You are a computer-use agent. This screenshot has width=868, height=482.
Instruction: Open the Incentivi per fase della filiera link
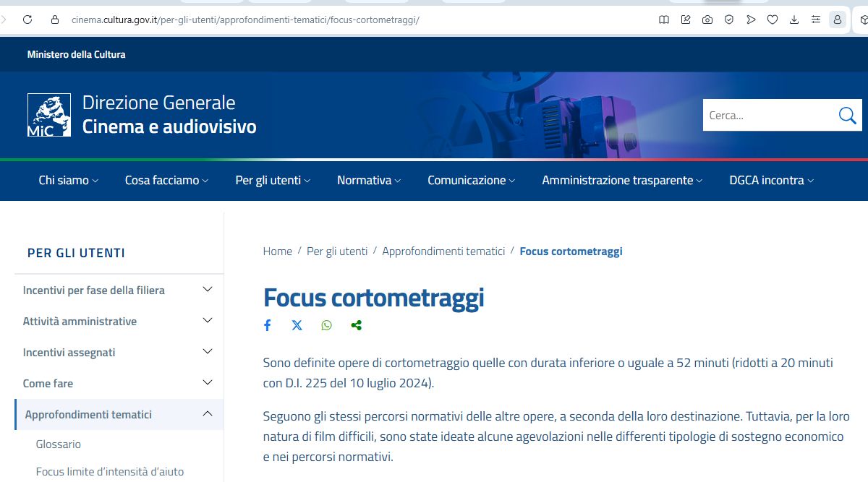(x=94, y=291)
